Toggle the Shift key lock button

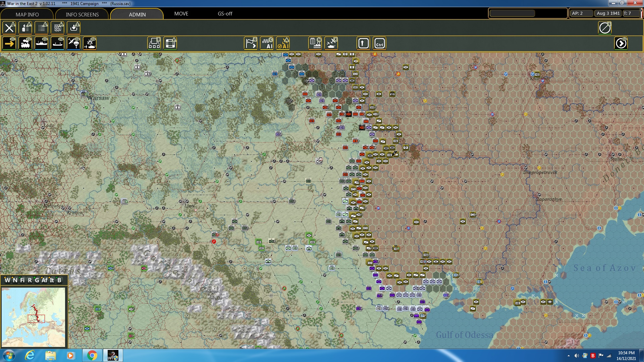[x=363, y=44]
